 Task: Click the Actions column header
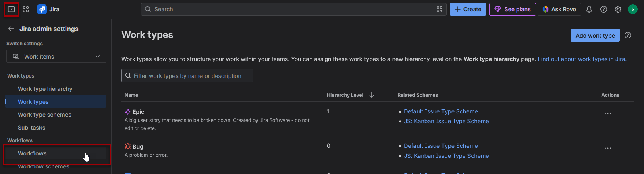click(x=610, y=95)
